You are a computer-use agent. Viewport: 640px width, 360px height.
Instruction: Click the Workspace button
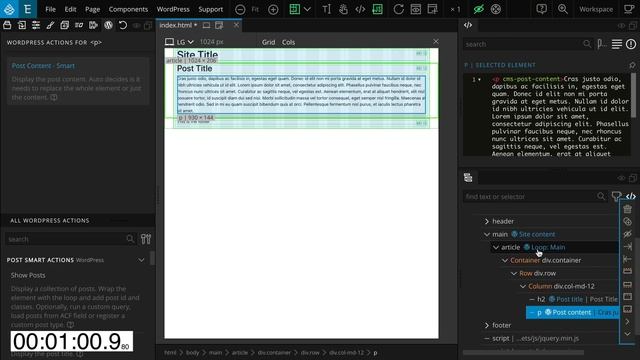pos(596,9)
